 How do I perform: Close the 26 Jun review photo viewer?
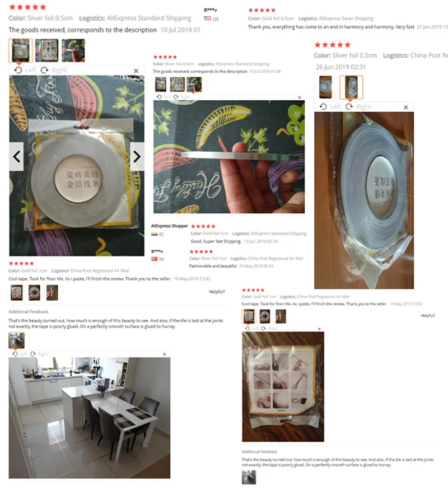click(405, 107)
